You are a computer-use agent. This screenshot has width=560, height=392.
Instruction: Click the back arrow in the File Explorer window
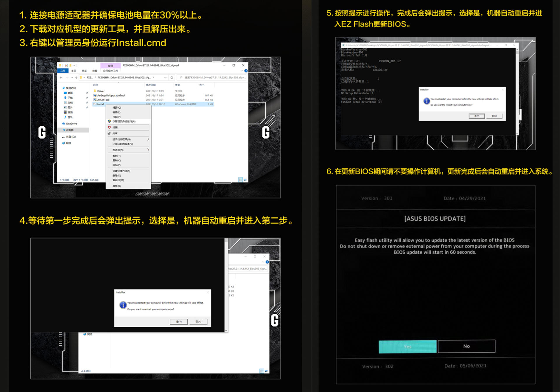[61, 78]
